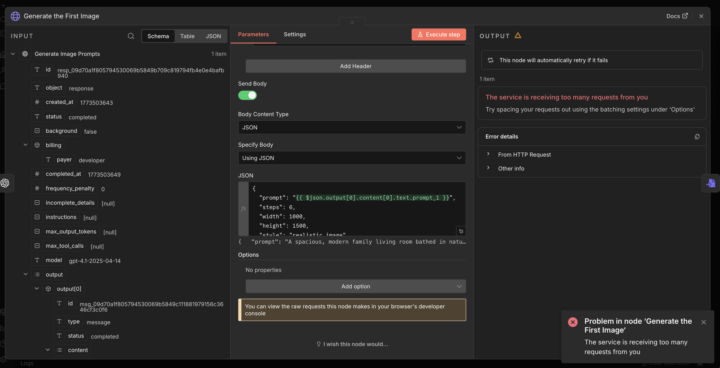Click the '1 item' label in the Output panel
The height and width of the screenshot is (368, 720).
(487, 79)
